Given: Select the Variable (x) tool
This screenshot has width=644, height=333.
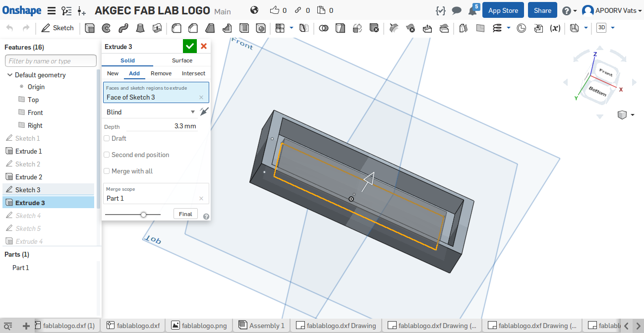Looking at the screenshot, I should tap(555, 28).
